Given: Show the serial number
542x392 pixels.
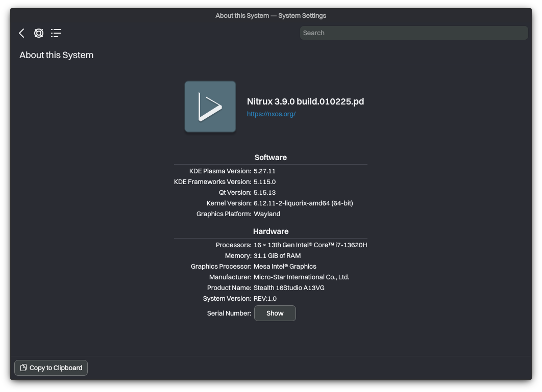Looking at the screenshot, I should pos(275,313).
